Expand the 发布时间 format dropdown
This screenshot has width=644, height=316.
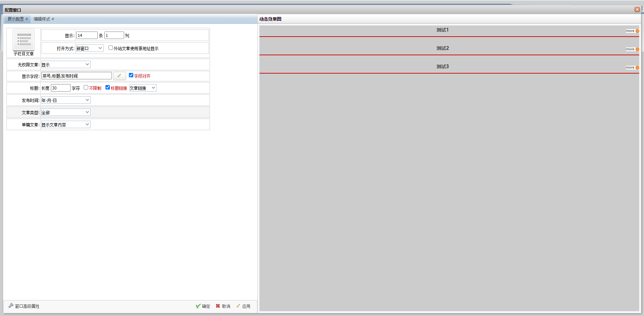pyautogui.click(x=66, y=100)
